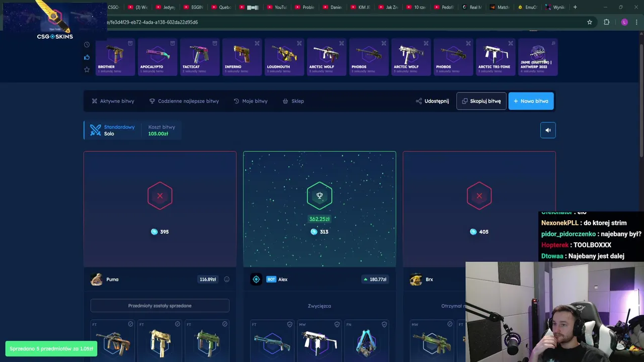644x362 pixels.
Task: Go to the Moje bitwy tab
Action: (x=251, y=101)
